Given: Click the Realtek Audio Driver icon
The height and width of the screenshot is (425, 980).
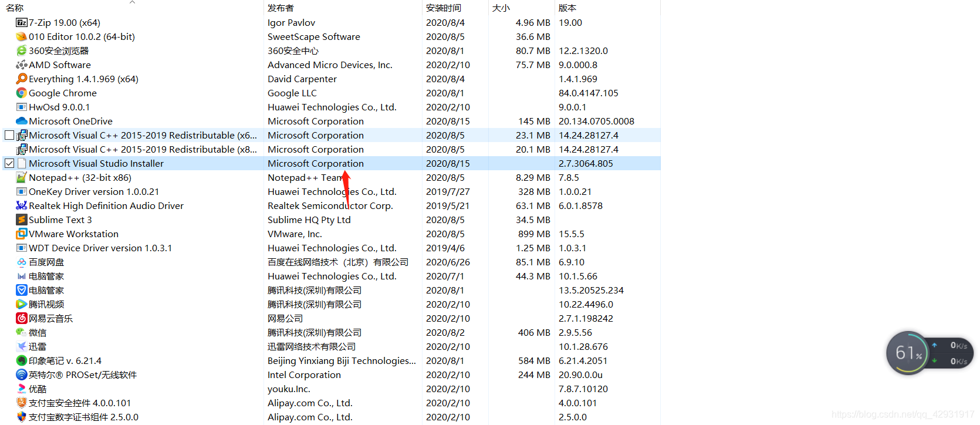Looking at the screenshot, I should coord(22,205).
